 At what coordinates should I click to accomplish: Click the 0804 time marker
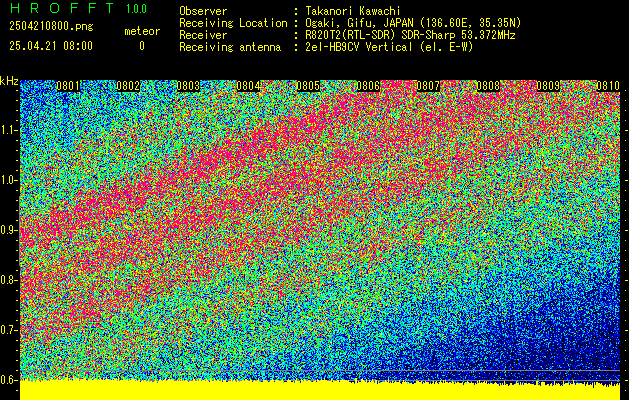[248, 86]
